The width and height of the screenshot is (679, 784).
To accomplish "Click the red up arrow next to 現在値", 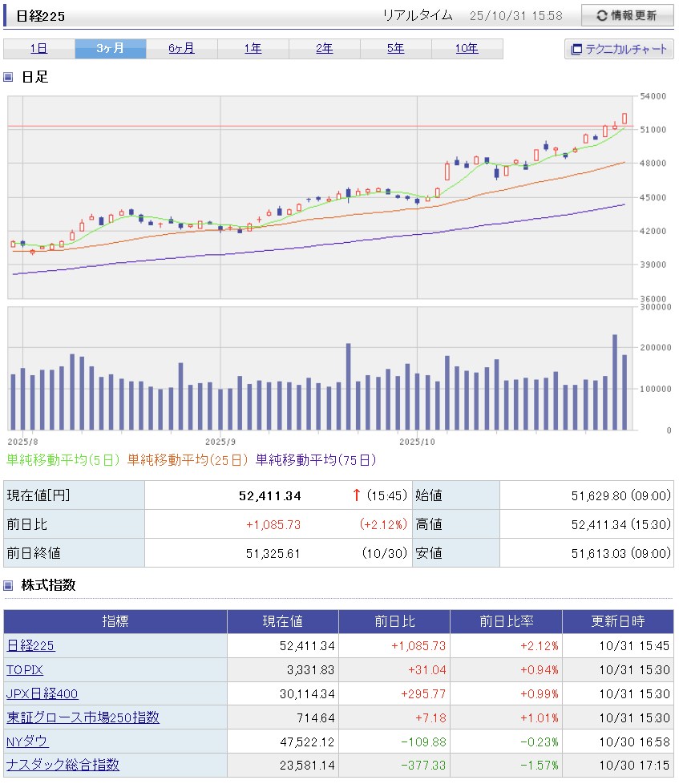I will point(356,495).
